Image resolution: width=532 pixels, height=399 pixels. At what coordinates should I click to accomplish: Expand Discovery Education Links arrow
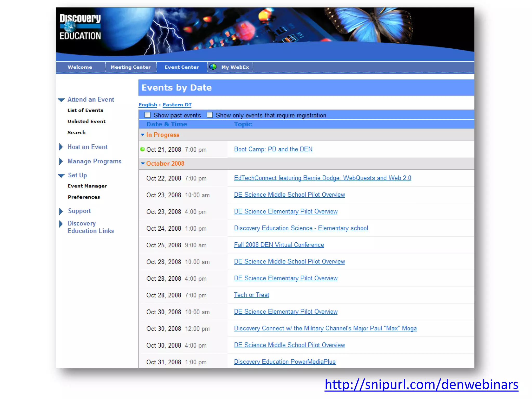click(61, 224)
